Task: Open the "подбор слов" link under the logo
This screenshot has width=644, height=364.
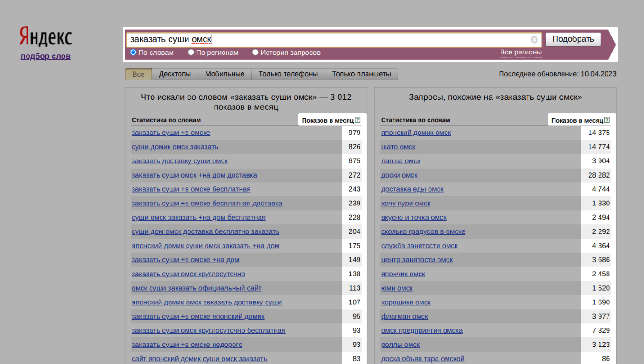Action: click(45, 56)
